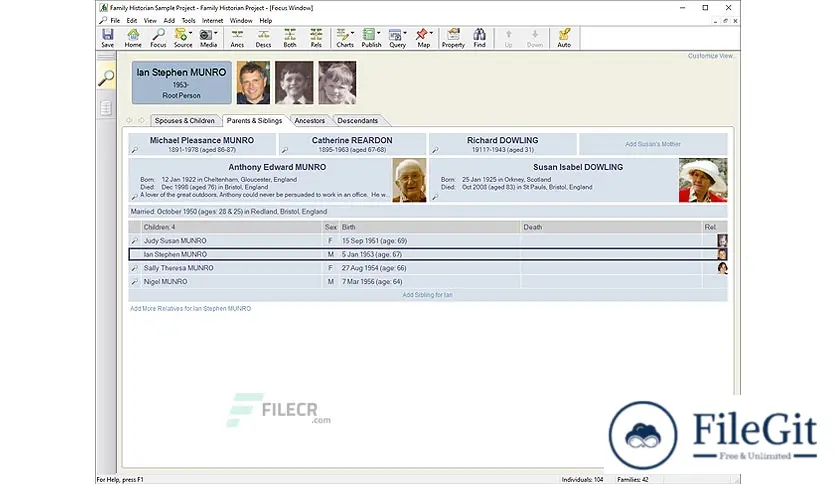Open the Property box icon
This screenshot has width=836, height=484.
tap(453, 38)
